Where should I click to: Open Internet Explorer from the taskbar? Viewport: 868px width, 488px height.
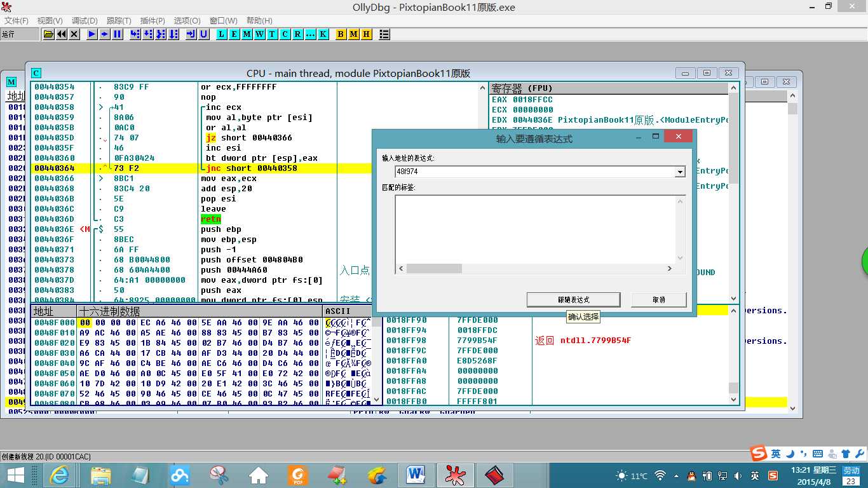pyautogui.click(x=60, y=475)
